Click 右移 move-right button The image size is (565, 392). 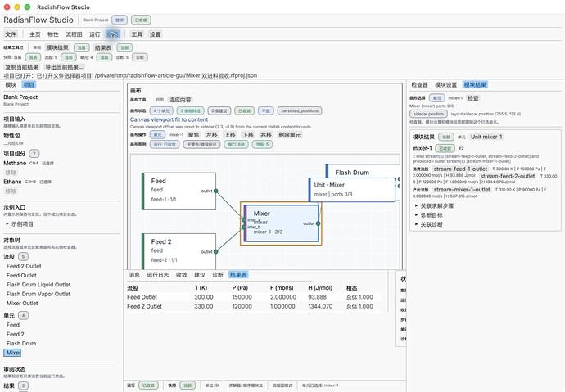pyautogui.click(x=266, y=135)
